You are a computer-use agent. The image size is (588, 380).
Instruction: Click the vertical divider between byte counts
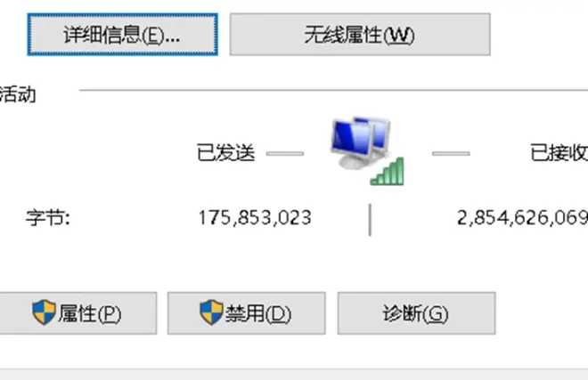[370, 220]
